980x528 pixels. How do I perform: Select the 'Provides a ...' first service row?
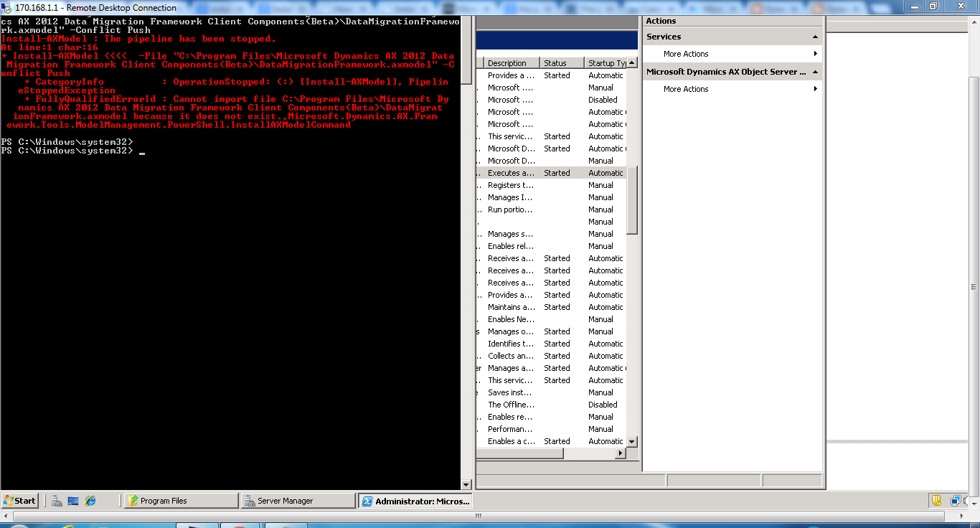tap(551, 75)
